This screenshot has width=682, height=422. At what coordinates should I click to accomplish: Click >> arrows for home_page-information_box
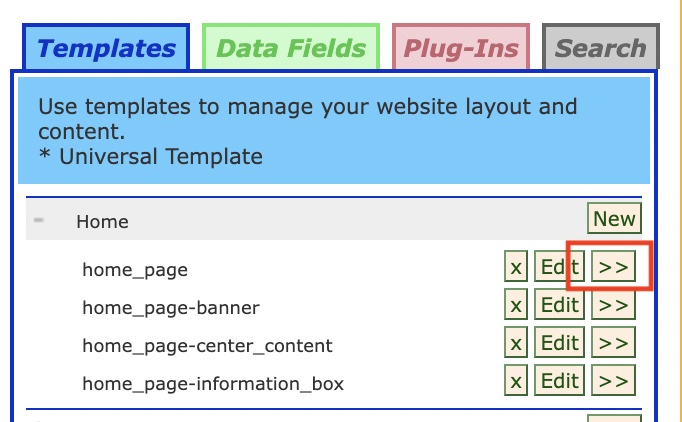point(614,381)
